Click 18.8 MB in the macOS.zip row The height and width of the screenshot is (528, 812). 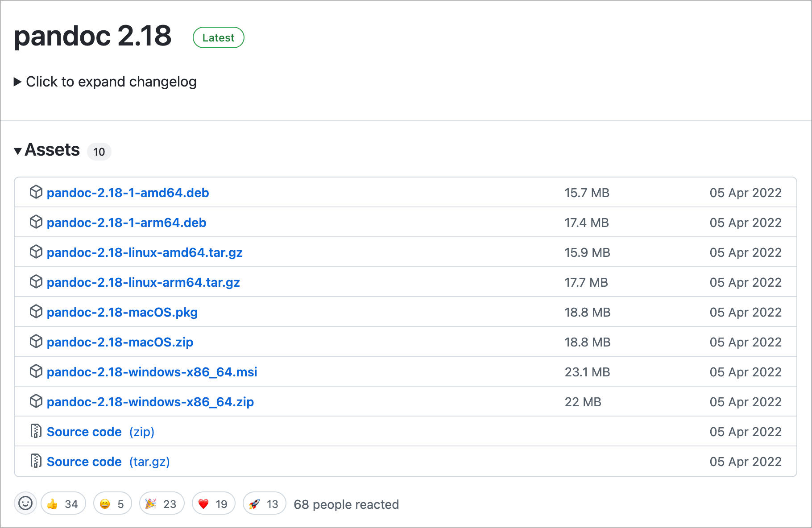588,342
